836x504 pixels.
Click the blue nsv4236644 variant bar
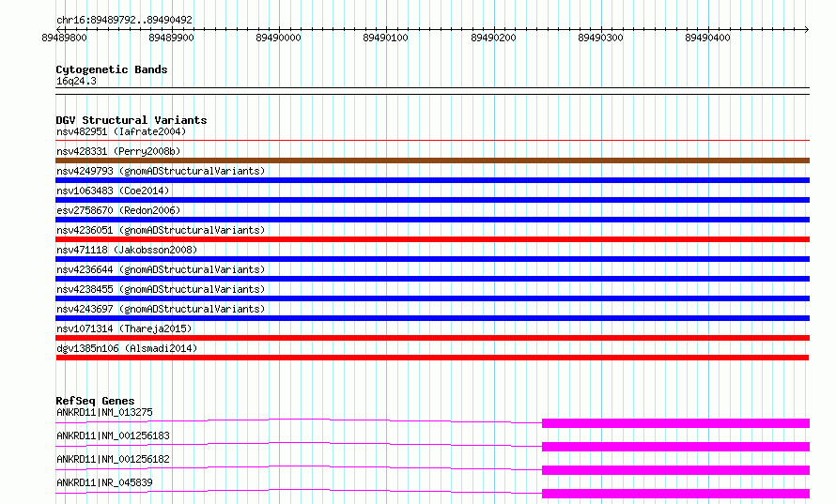432,279
